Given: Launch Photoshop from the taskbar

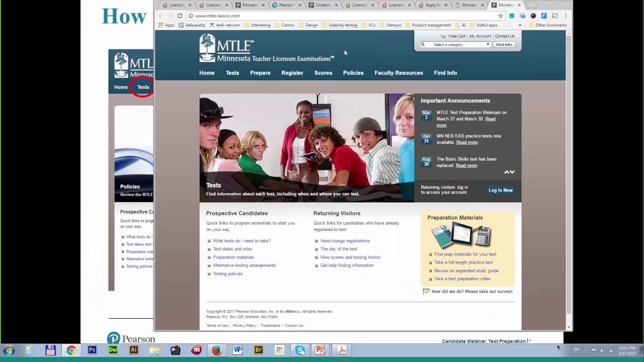Looking at the screenshot, I should (92, 350).
